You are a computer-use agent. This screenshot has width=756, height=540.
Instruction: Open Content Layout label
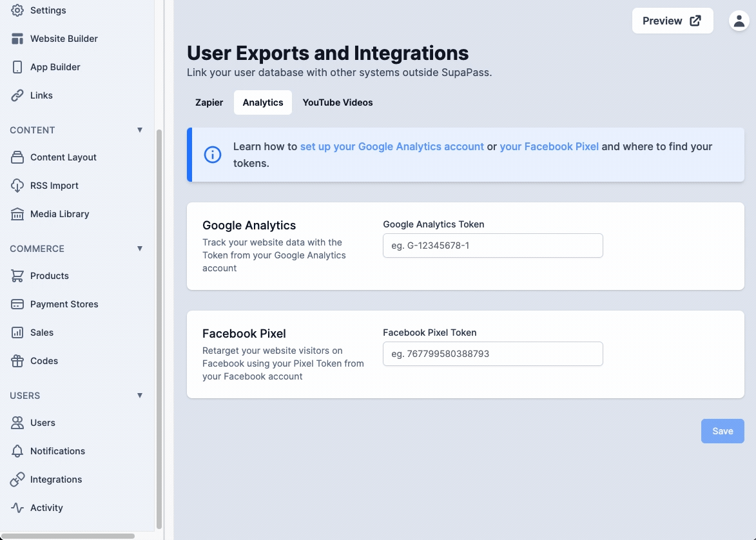point(63,157)
